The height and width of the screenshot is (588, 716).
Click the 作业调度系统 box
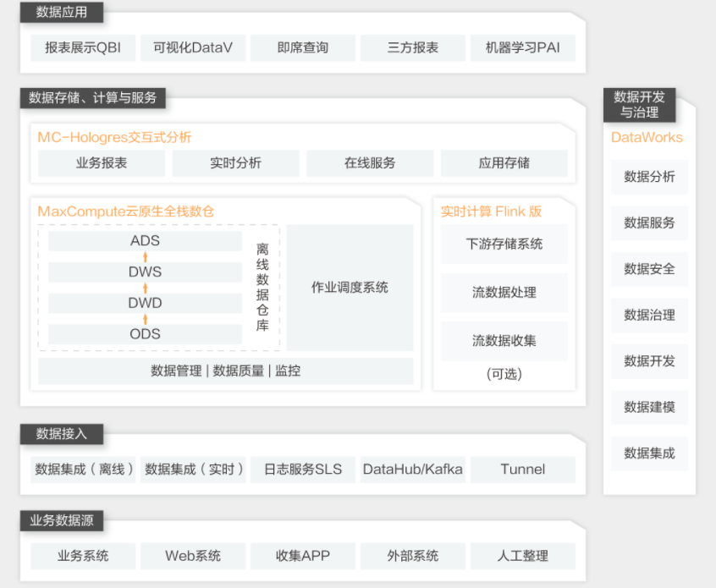click(350, 288)
